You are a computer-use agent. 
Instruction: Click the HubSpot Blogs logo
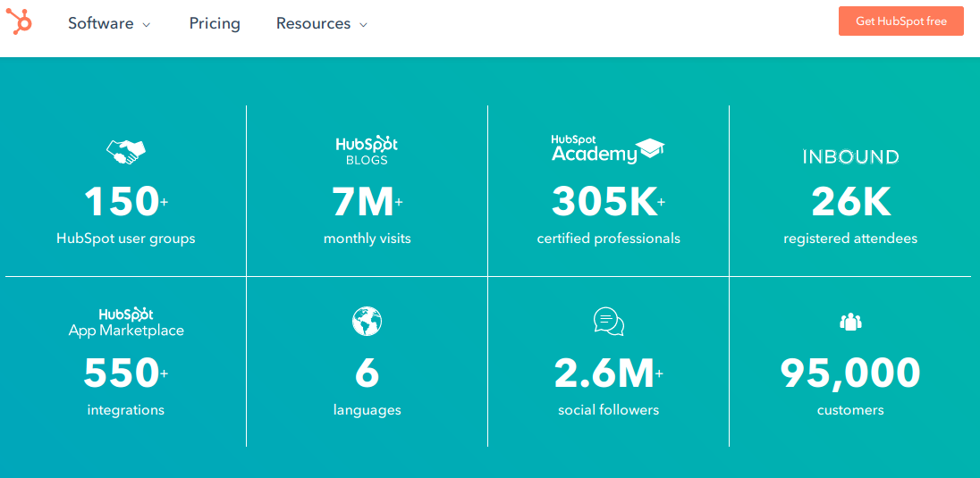click(367, 151)
